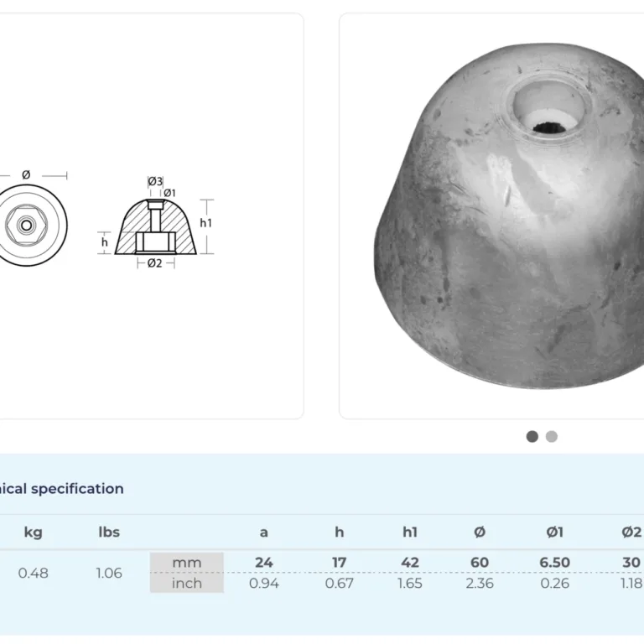Click the Ø diameter marker above the top view
This screenshot has width=644, height=644.
pos(26,174)
